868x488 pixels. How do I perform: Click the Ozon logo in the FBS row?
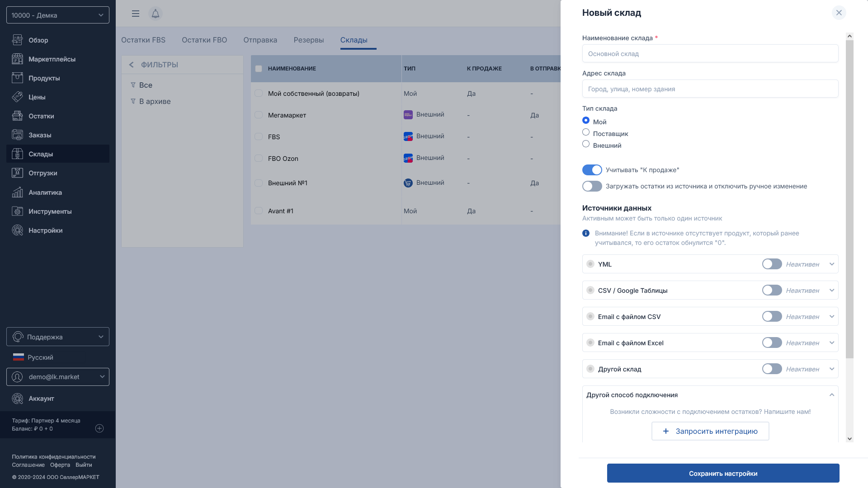[x=408, y=136]
